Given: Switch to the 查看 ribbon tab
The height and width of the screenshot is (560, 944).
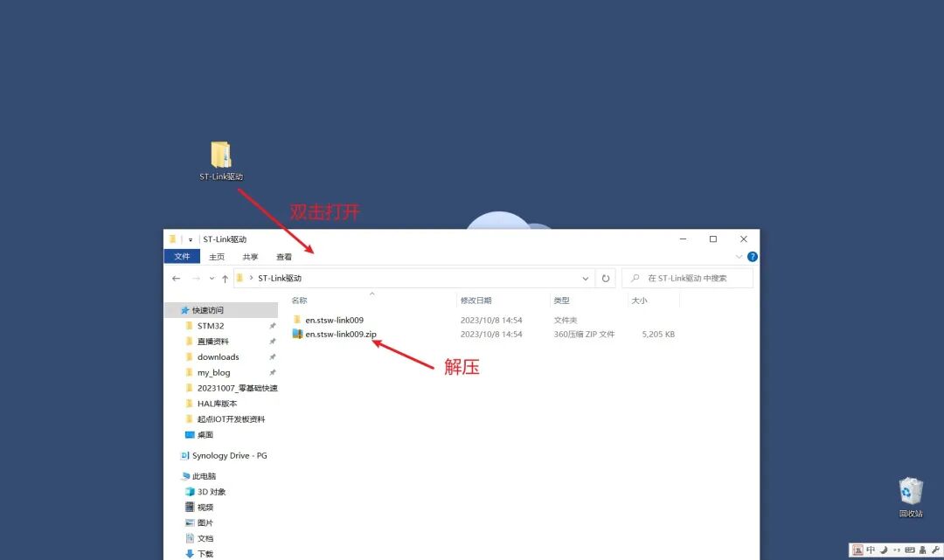Looking at the screenshot, I should point(284,257).
